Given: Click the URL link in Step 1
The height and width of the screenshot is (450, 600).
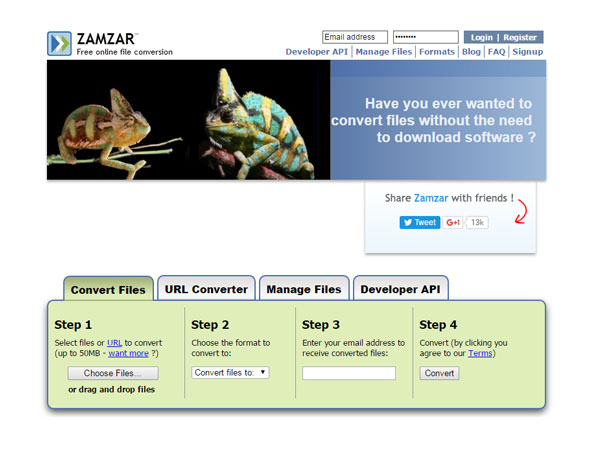Looking at the screenshot, I should [114, 343].
